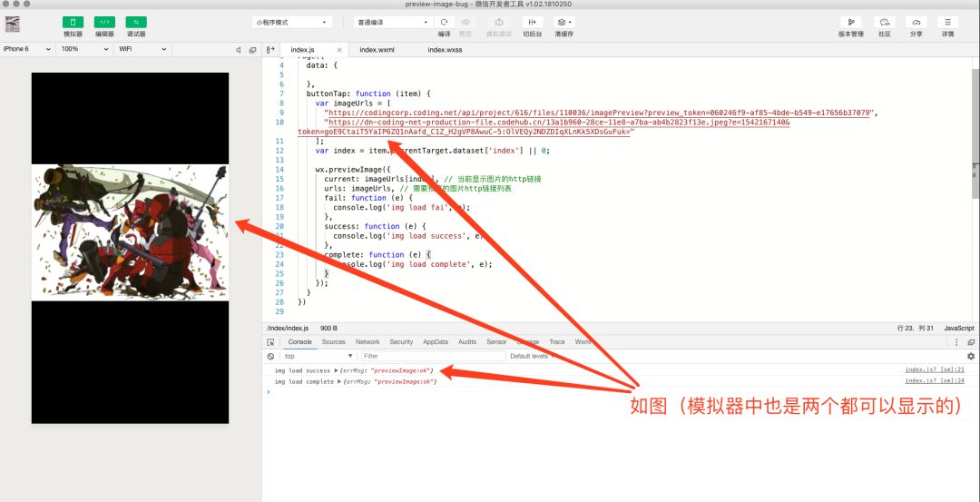Open the 100% zoom level dropdown

pyautogui.click(x=83, y=49)
